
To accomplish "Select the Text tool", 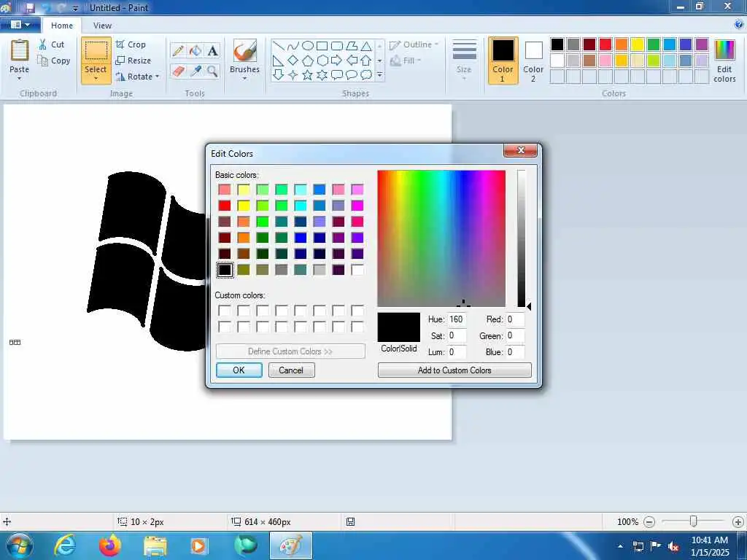I will pyautogui.click(x=212, y=50).
